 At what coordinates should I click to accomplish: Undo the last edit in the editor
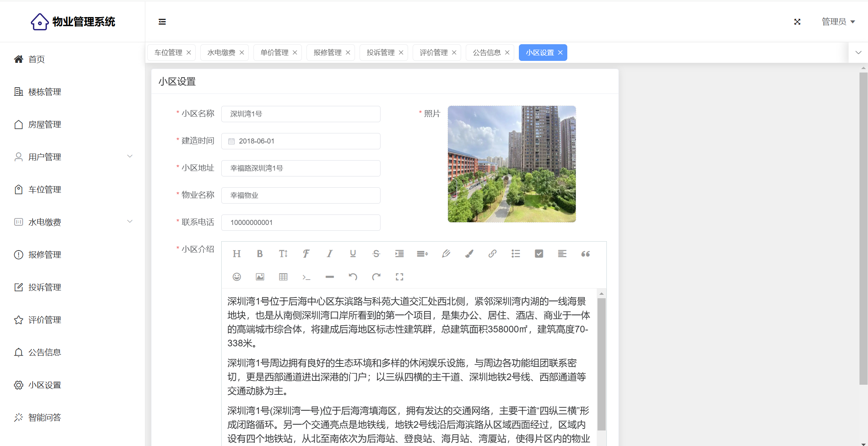coord(353,277)
